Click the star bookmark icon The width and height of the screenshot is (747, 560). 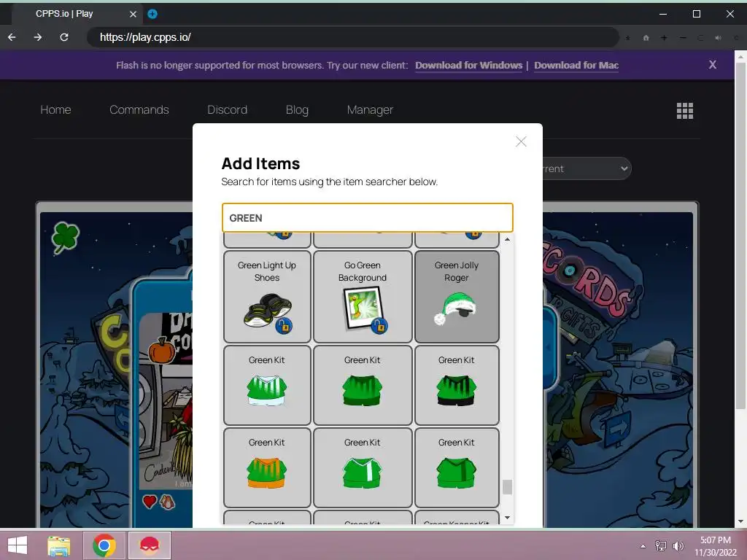(627, 38)
